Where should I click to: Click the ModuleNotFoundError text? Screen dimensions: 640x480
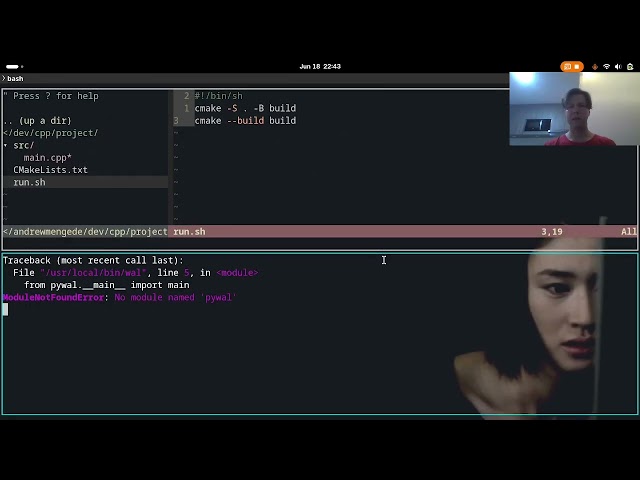click(x=53, y=298)
